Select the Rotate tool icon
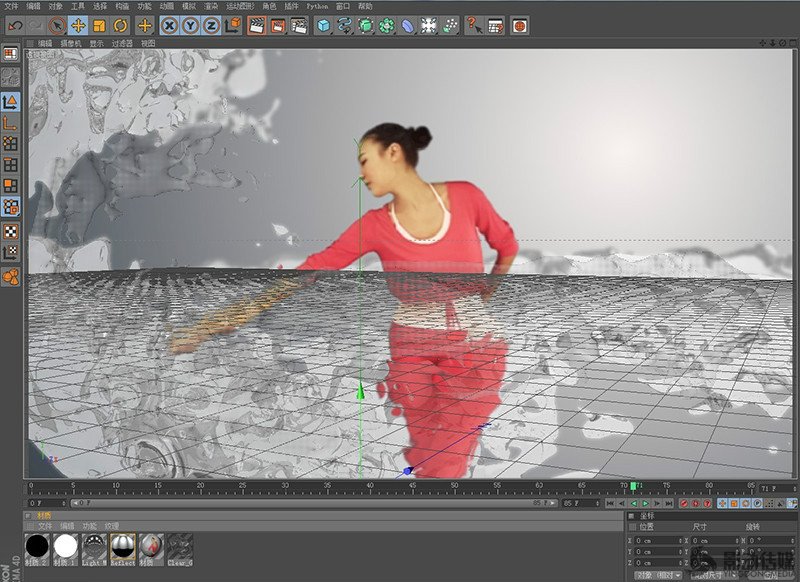 tap(120, 25)
